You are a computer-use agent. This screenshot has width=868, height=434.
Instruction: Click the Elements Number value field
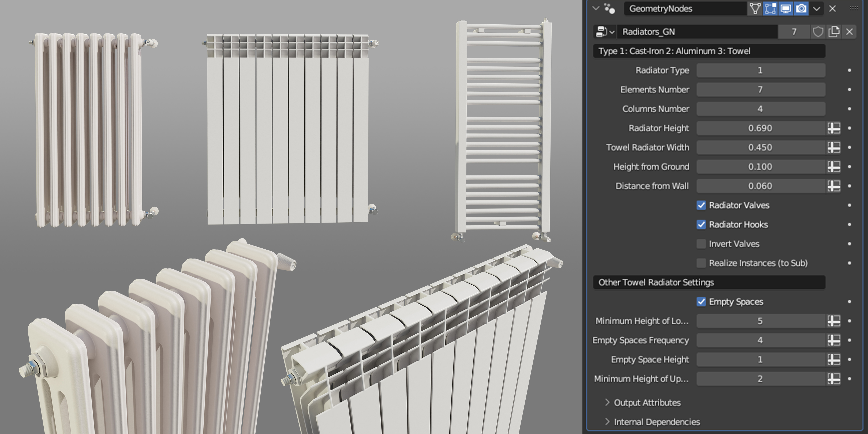(x=761, y=90)
